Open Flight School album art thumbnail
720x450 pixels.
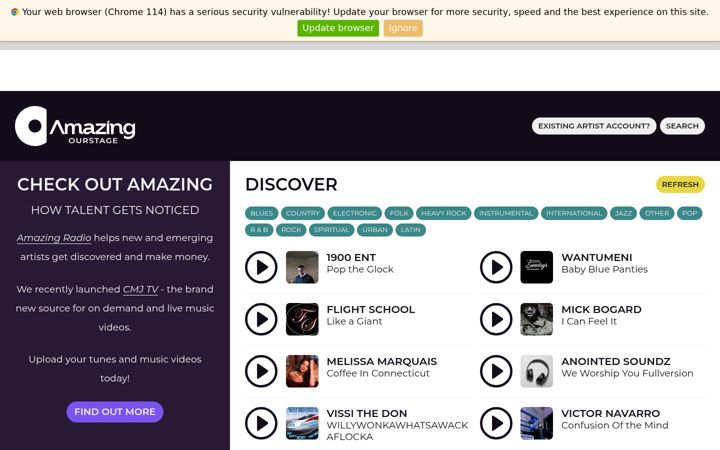coord(302,319)
